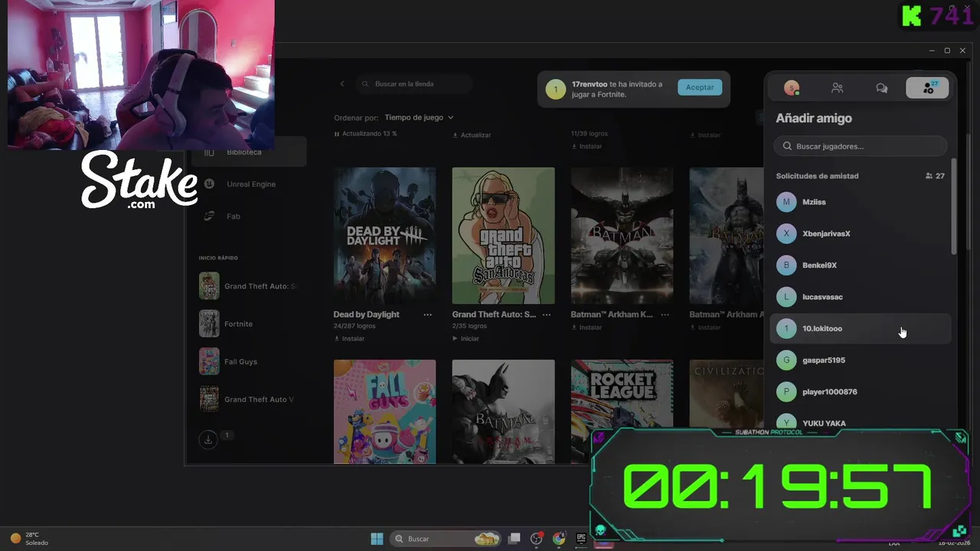Open the friends list tab icon

click(837, 88)
